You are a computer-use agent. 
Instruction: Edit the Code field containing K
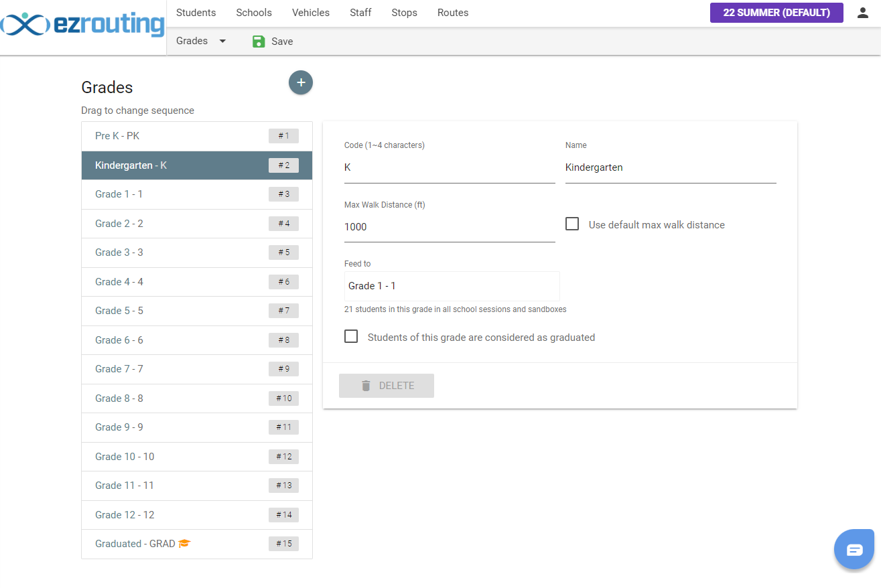tap(450, 167)
